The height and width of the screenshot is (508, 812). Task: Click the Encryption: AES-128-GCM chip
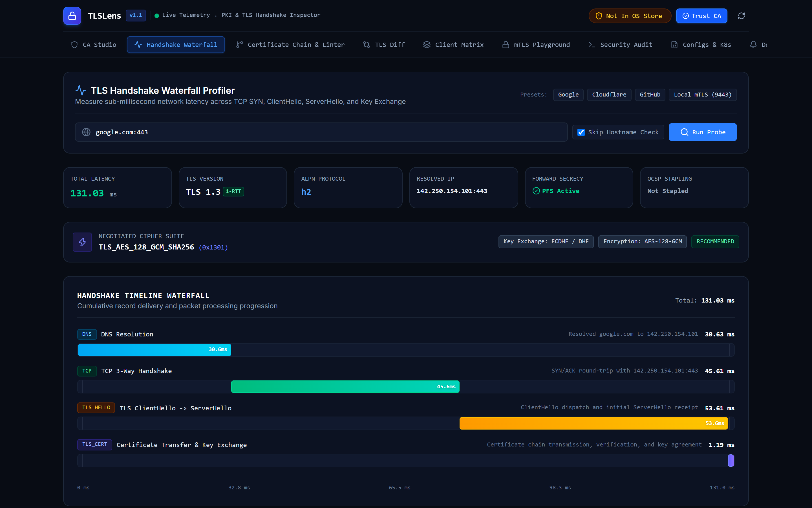(643, 242)
